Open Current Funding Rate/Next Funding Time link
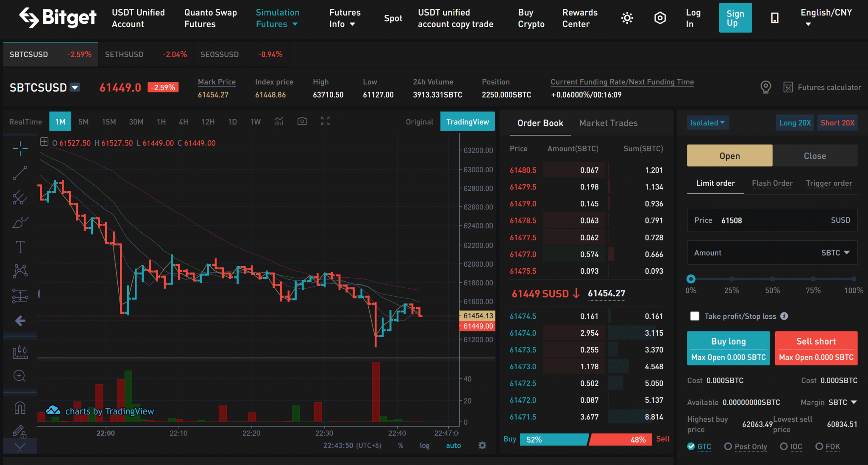 tap(622, 82)
